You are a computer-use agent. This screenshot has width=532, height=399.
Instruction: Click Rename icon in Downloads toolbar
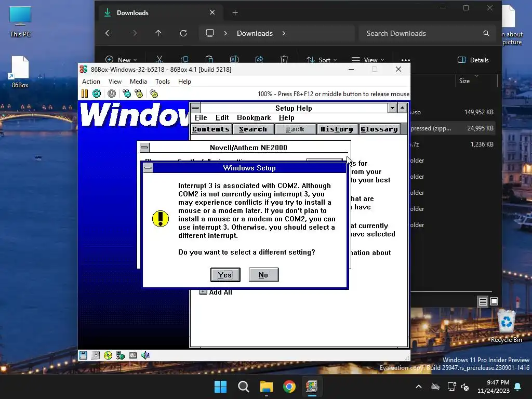coord(234,60)
